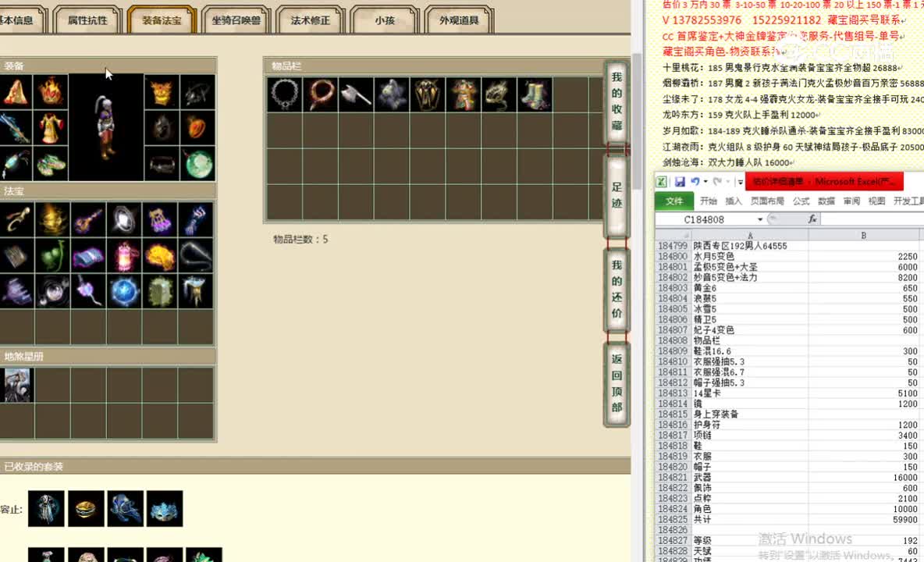The height and width of the screenshot is (562, 924).
Task: Open the Excel 审阅 ribbon tab
Action: click(851, 201)
